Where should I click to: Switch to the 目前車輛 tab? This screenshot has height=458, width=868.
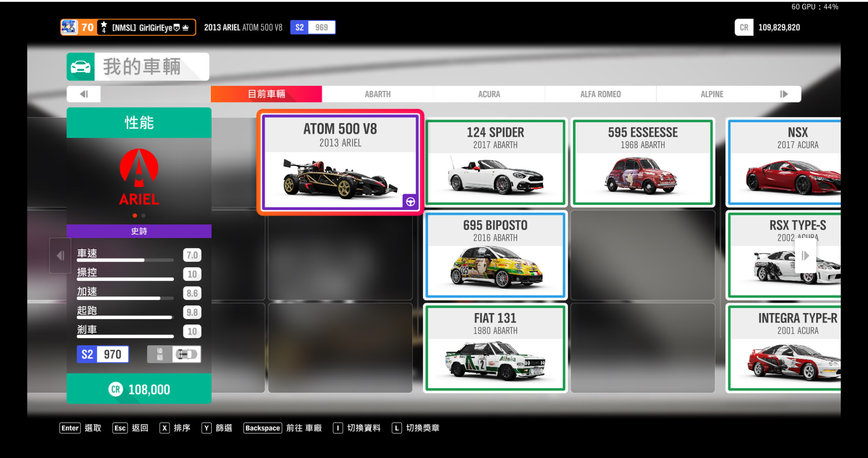click(266, 94)
